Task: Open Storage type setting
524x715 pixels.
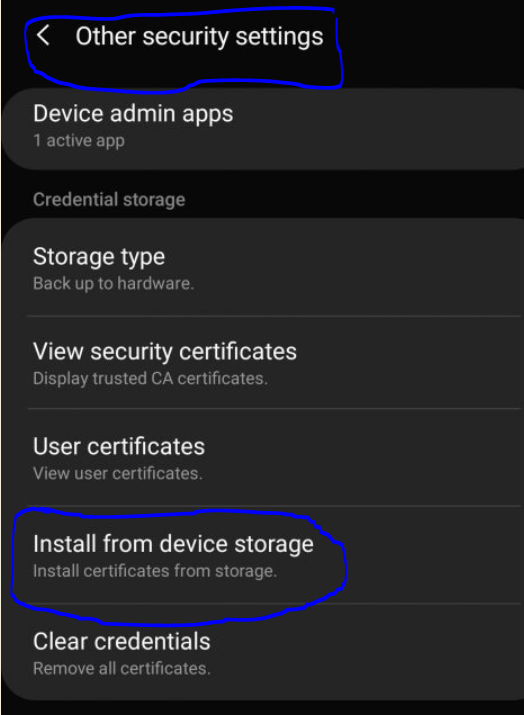Action: pos(263,268)
